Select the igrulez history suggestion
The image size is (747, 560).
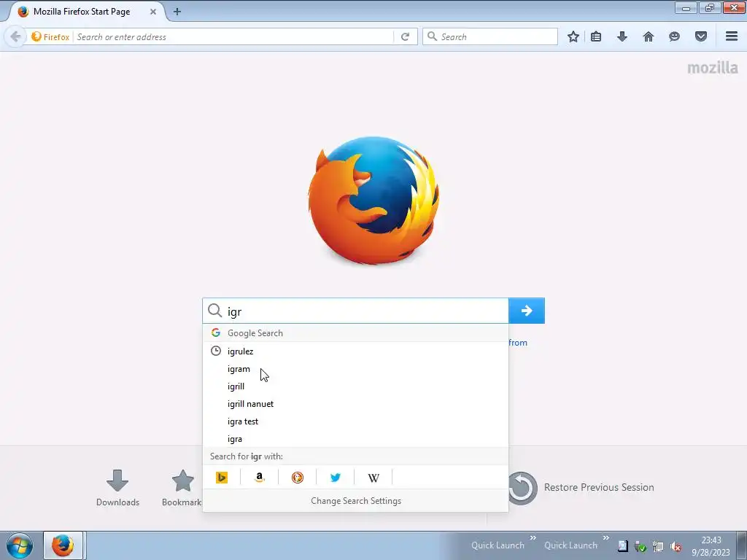pos(355,351)
